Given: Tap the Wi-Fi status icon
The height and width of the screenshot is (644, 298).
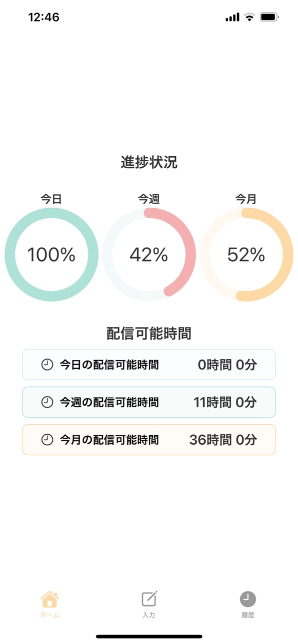Looking at the screenshot, I should click(249, 17).
